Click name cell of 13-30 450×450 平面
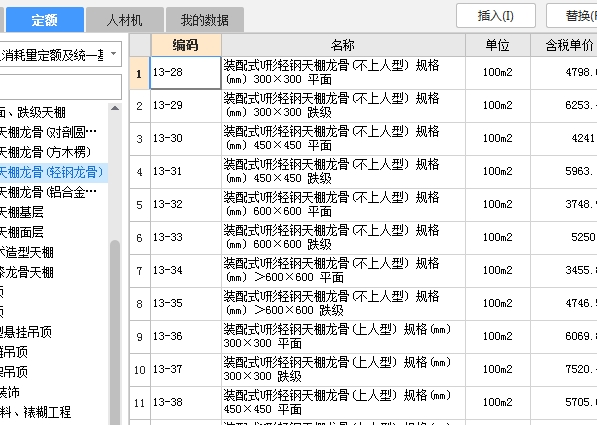The image size is (597, 425). coord(343,139)
